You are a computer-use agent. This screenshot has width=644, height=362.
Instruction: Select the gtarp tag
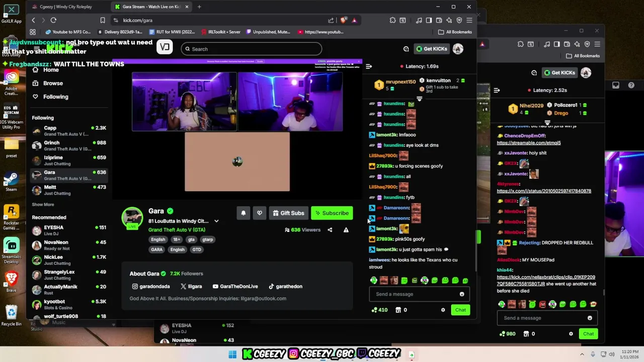[208, 240]
